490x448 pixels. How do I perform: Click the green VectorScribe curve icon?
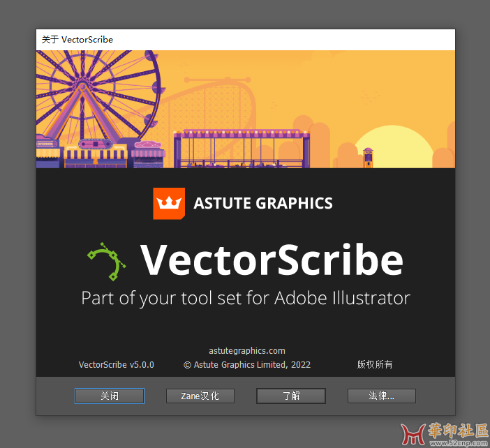pos(107,262)
